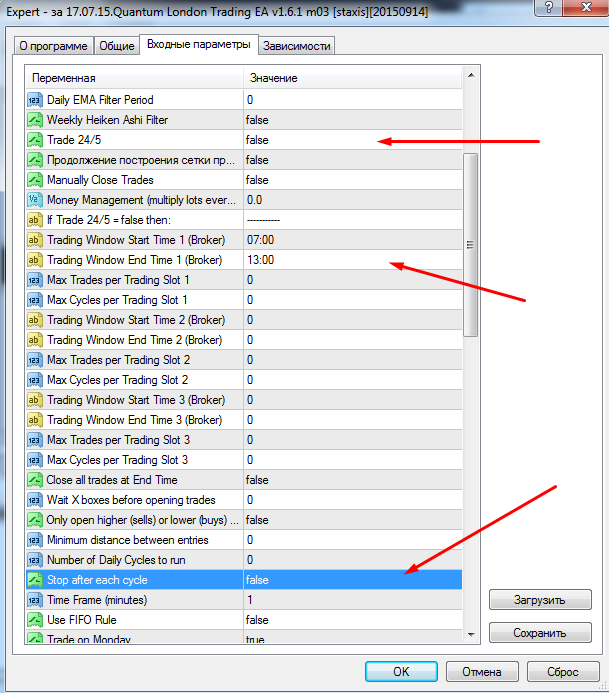Select the Продолжение построения сетки row label
Screen dimensions: 609x693
(141, 160)
